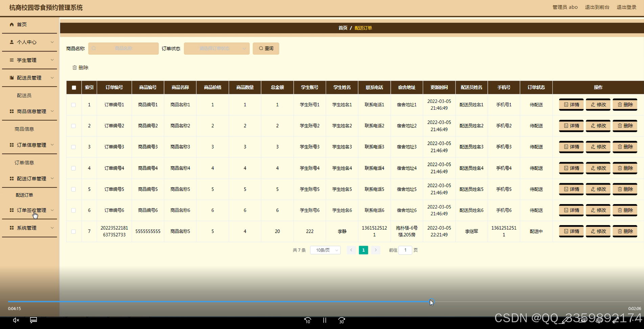The height and width of the screenshot is (329, 644).
Task: Click page number 1 in pagination
Action: [363, 250]
